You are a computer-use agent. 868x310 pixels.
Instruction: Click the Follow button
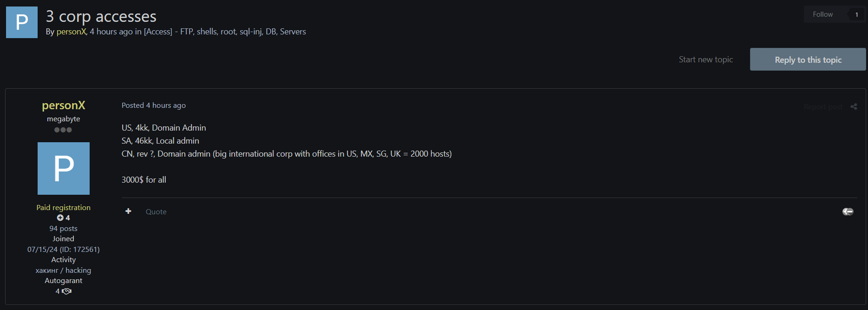(x=823, y=14)
